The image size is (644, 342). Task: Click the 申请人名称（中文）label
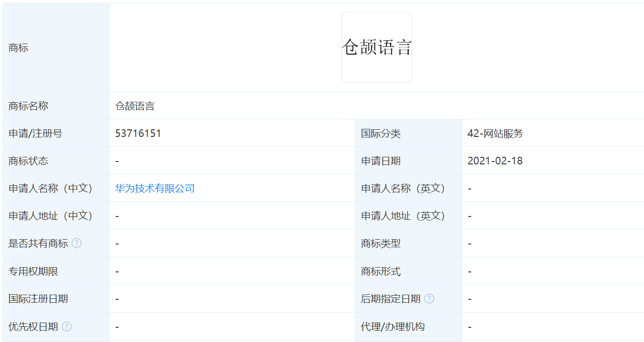(x=50, y=189)
